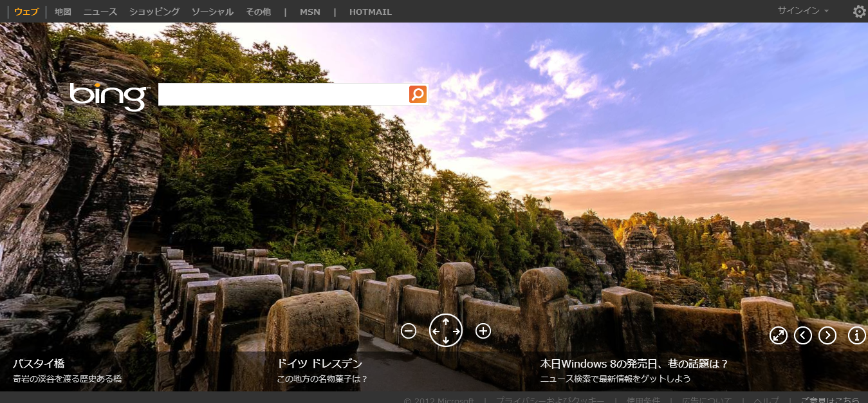Expand background image to full screen
Screen dimensions: 868x403
coord(779,335)
